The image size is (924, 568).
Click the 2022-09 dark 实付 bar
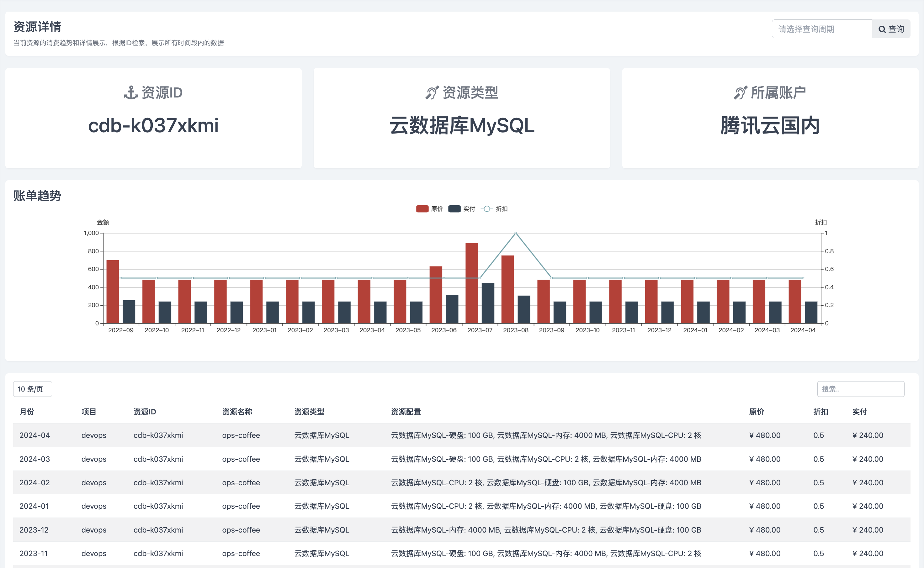point(129,311)
